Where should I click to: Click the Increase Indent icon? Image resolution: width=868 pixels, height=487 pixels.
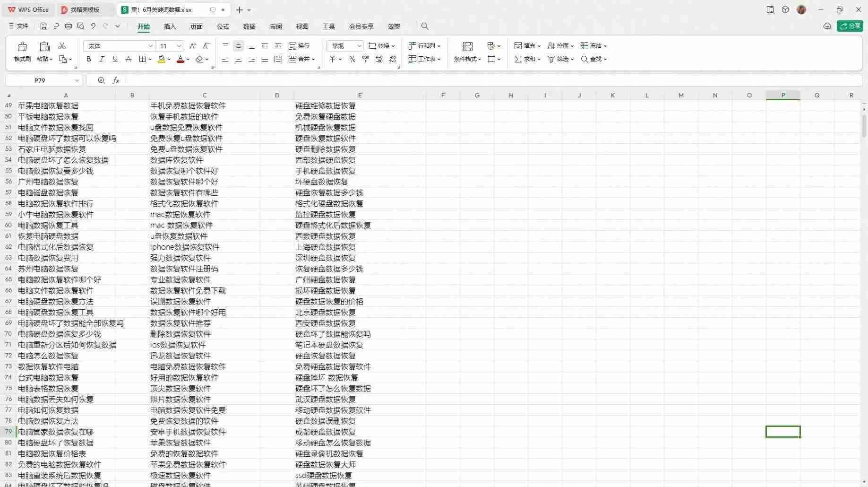(x=278, y=46)
